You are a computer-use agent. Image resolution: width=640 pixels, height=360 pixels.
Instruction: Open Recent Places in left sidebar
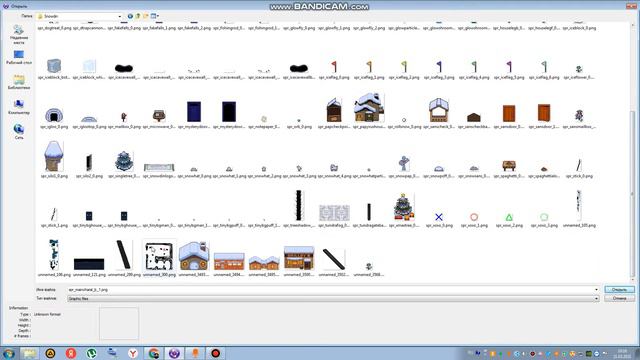click(19, 34)
